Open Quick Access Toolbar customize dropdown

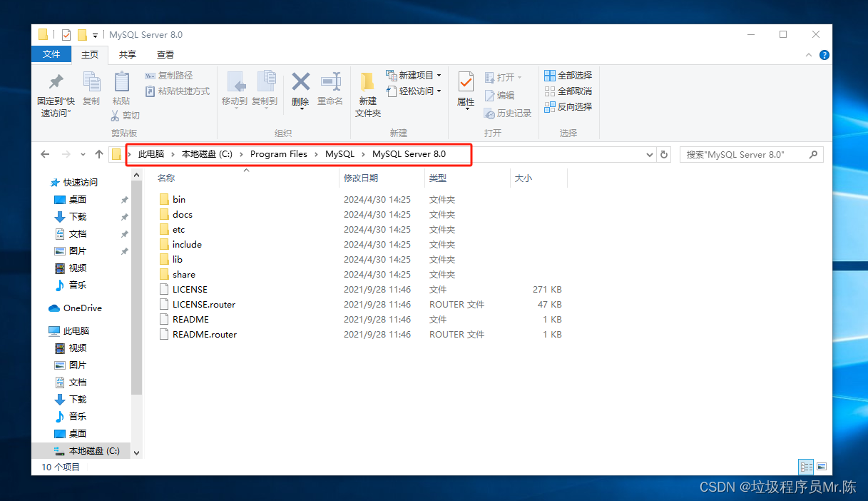(95, 35)
